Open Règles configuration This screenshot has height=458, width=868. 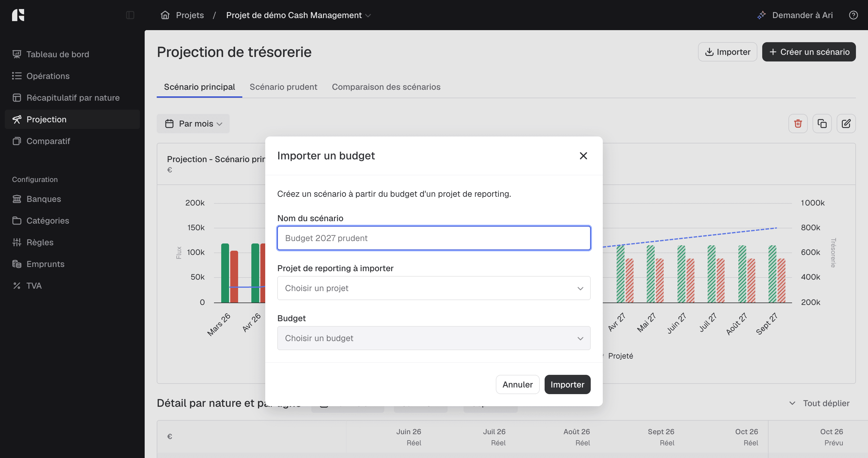[x=72, y=243]
